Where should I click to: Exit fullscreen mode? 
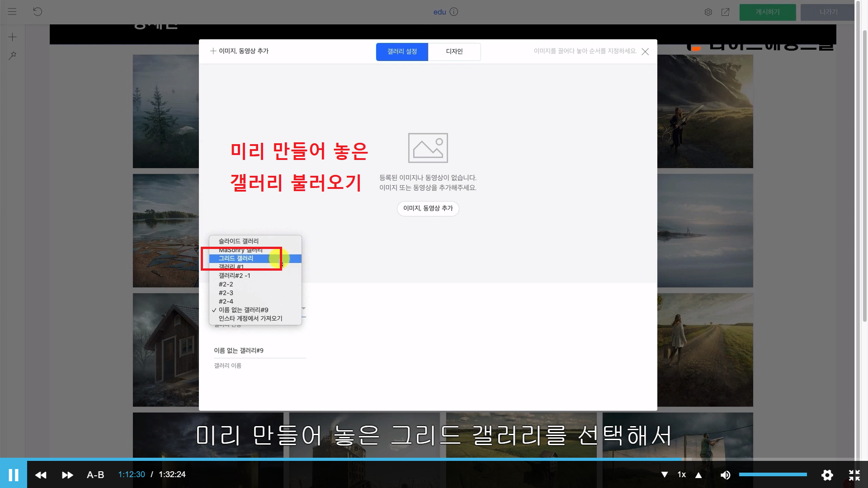[x=854, y=475]
